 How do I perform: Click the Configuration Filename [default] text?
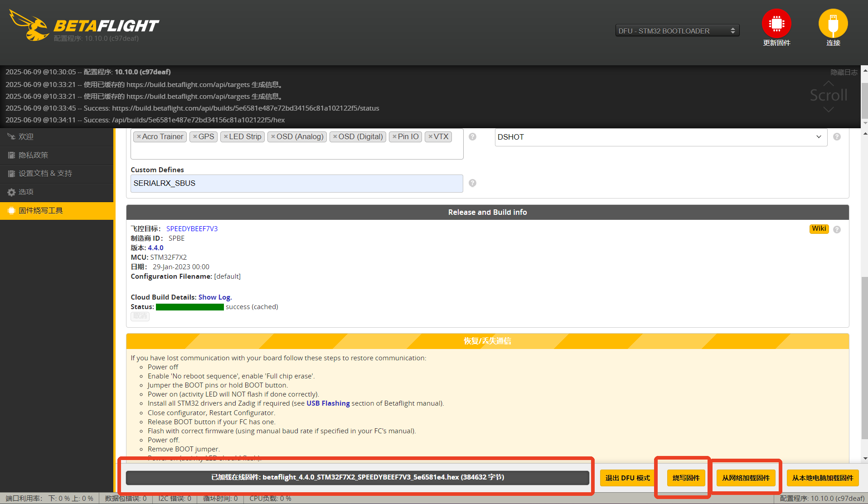point(186,276)
